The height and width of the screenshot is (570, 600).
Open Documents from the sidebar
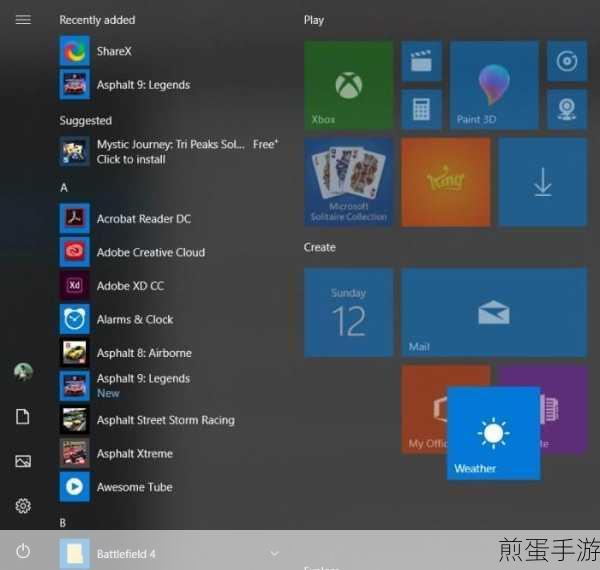point(23,417)
